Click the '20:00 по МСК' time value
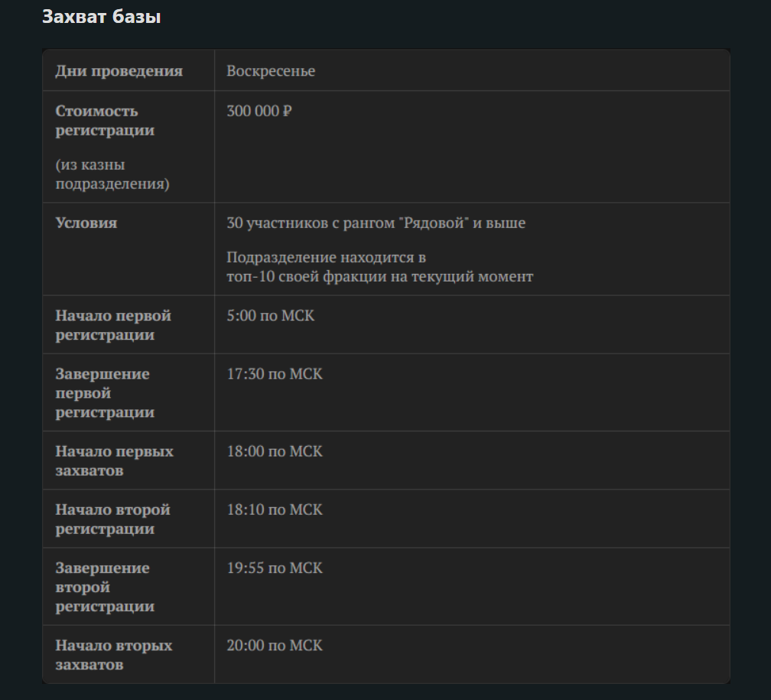Image resolution: width=771 pixels, height=700 pixels. [275, 646]
